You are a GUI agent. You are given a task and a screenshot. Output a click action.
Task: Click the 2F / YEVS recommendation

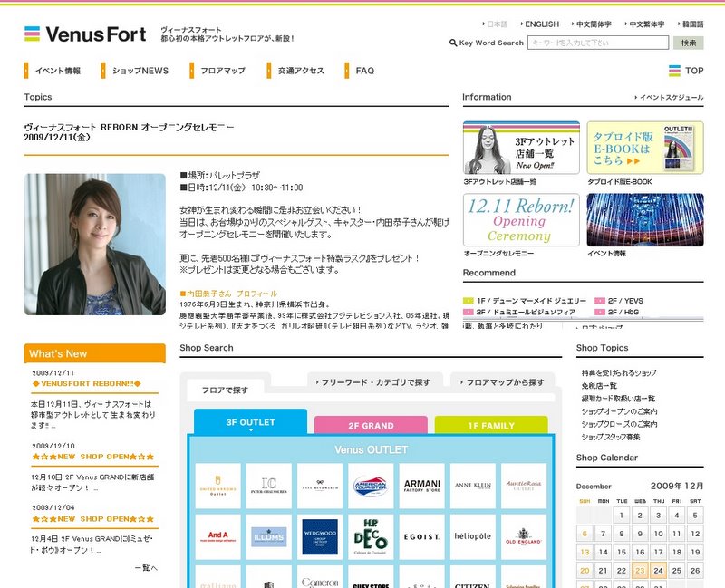coord(619,301)
